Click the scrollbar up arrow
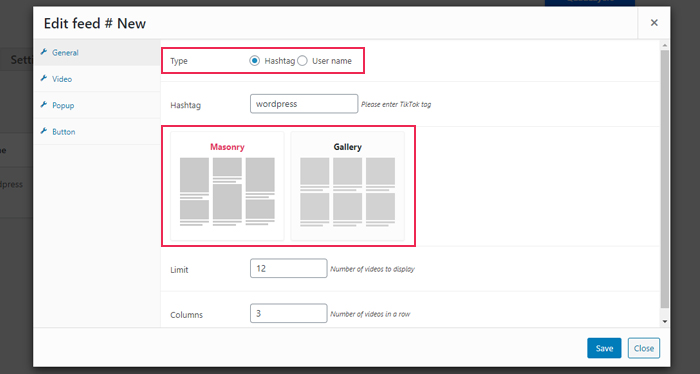This screenshot has width=700, height=374. point(665,45)
